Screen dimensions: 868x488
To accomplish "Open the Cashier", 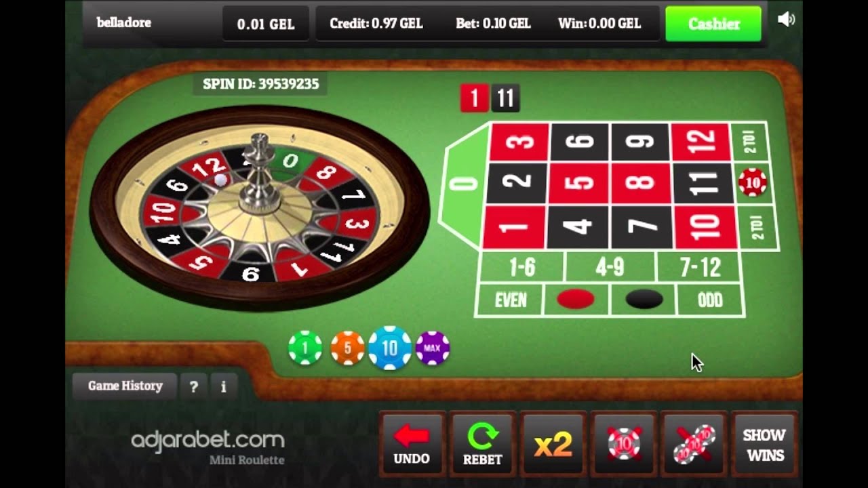I will click(713, 24).
